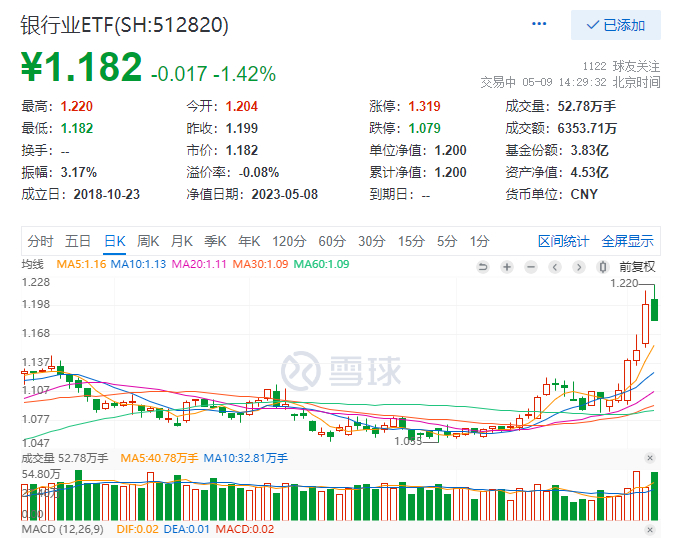Switch to the 60分 chart tab

pyautogui.click(x=332, y=241)
